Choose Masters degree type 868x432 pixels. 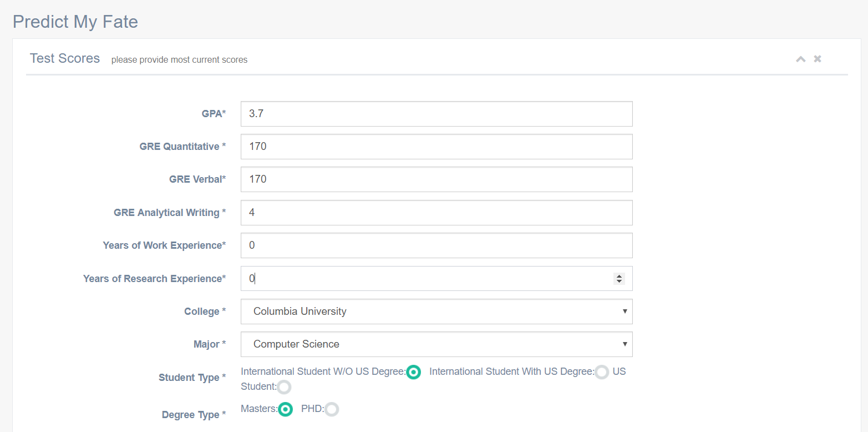point(286,409)
